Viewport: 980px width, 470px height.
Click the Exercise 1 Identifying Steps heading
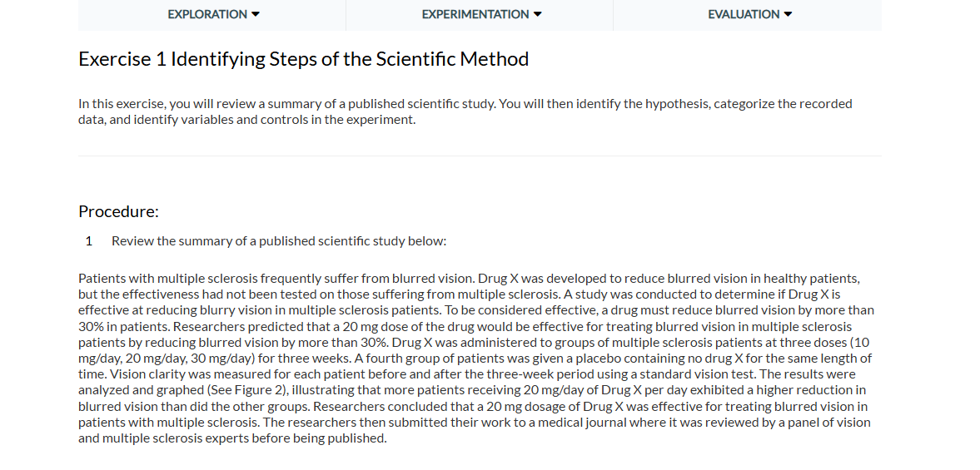click(x=303, y=59)
